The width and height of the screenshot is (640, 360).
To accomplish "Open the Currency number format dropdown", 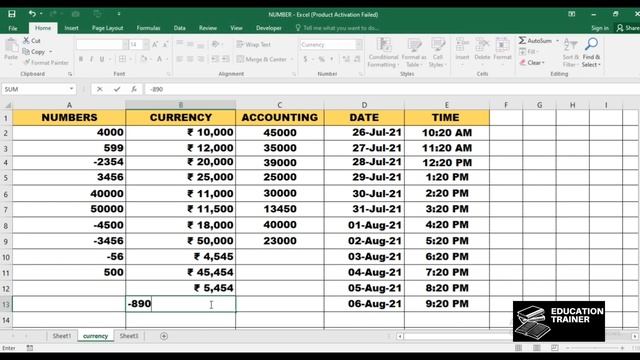I will [359, 44].
